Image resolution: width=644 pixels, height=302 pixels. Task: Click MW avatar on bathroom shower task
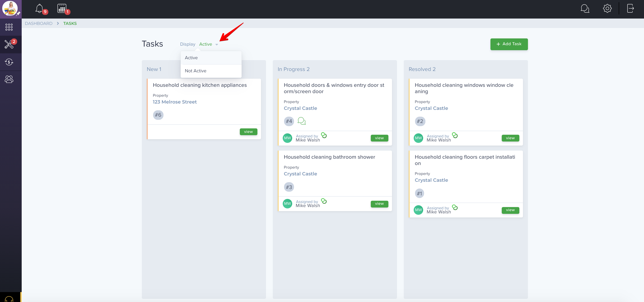287,204
